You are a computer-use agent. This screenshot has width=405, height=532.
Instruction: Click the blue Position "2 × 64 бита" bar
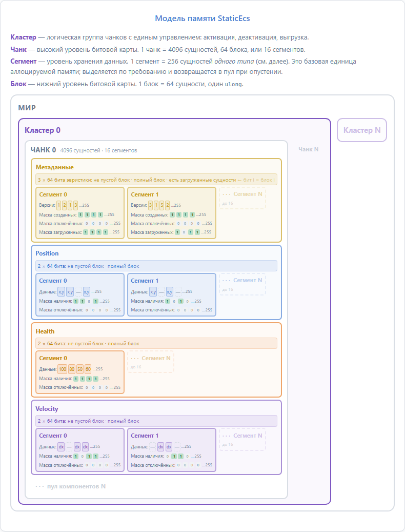tap(156, 266)
